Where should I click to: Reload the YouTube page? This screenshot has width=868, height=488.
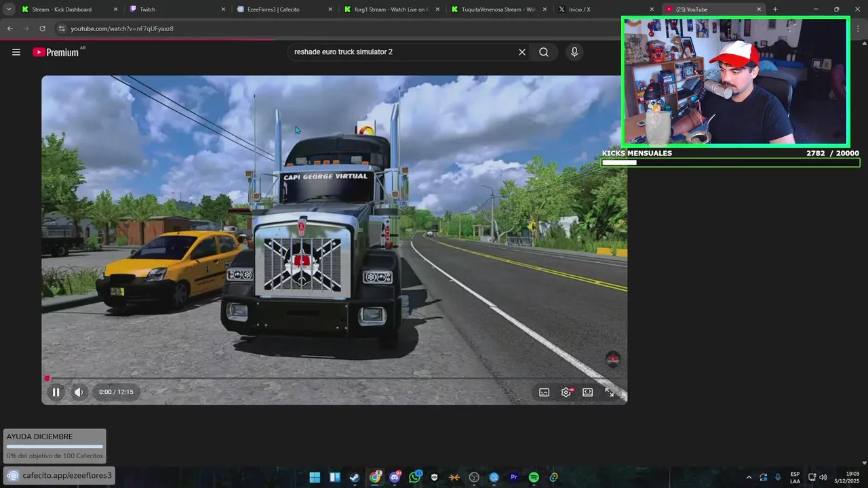click(x=42, y=28)
